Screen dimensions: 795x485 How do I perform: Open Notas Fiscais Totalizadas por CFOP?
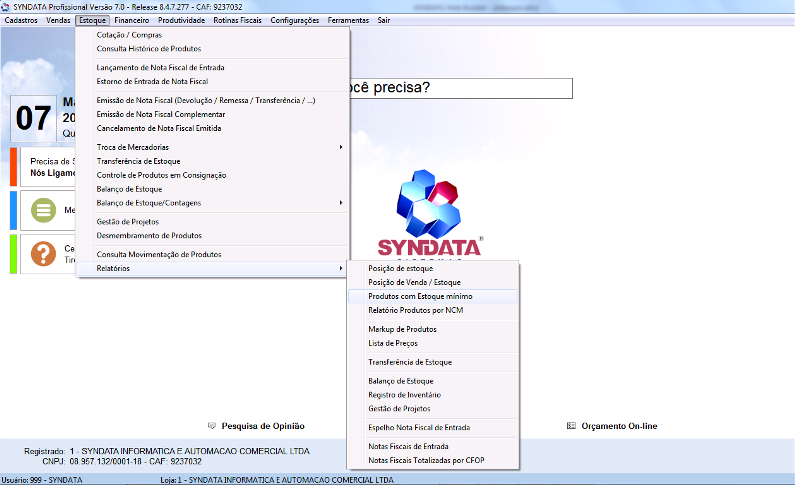pyautogui.click(x=433, y=460)
